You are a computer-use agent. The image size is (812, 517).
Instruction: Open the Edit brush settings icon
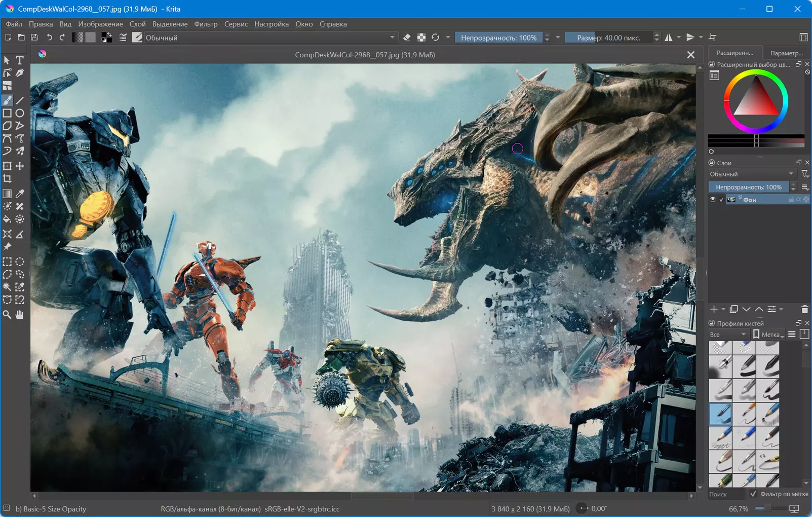coord(123,38)
